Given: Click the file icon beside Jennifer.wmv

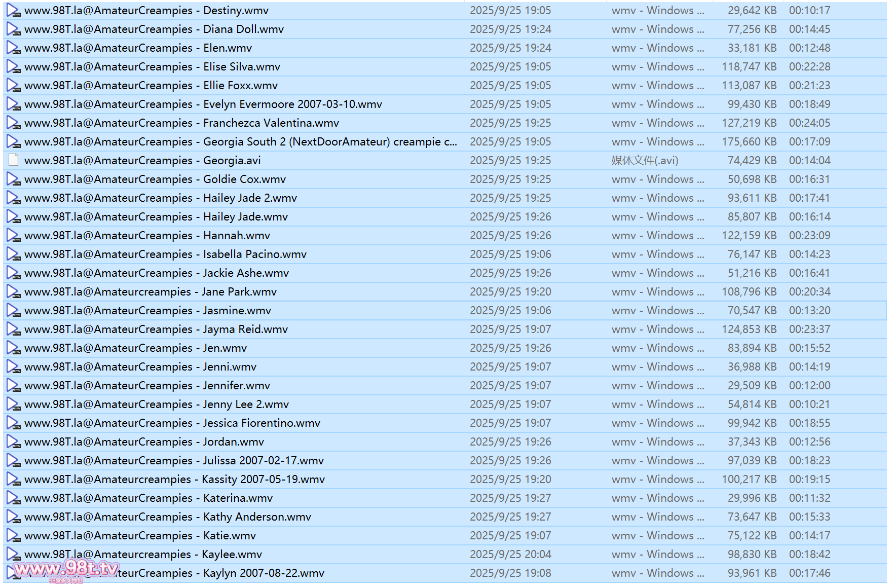Looking at the screenshot, I should coord(13,386).
